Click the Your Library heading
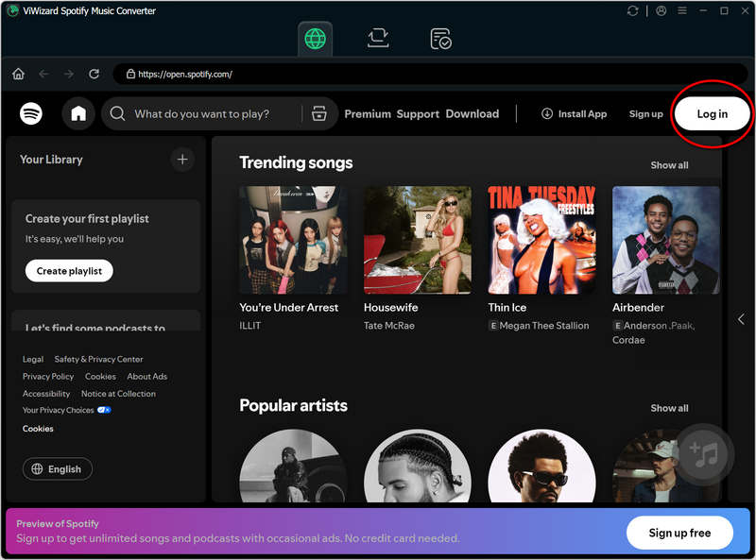The height and width of the screenshot is (560, 756). (x=51, y=160)
